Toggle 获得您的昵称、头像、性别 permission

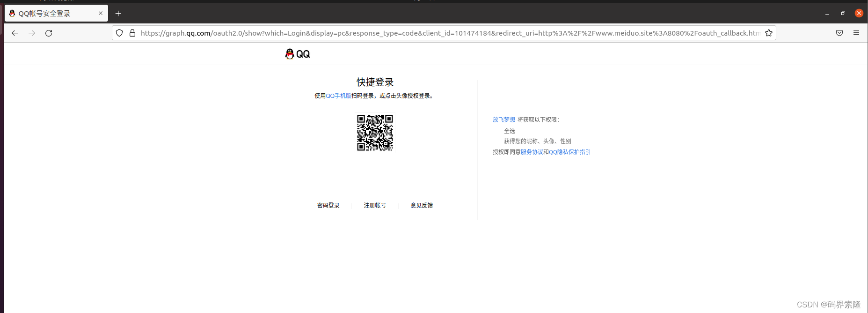(538, 141)
